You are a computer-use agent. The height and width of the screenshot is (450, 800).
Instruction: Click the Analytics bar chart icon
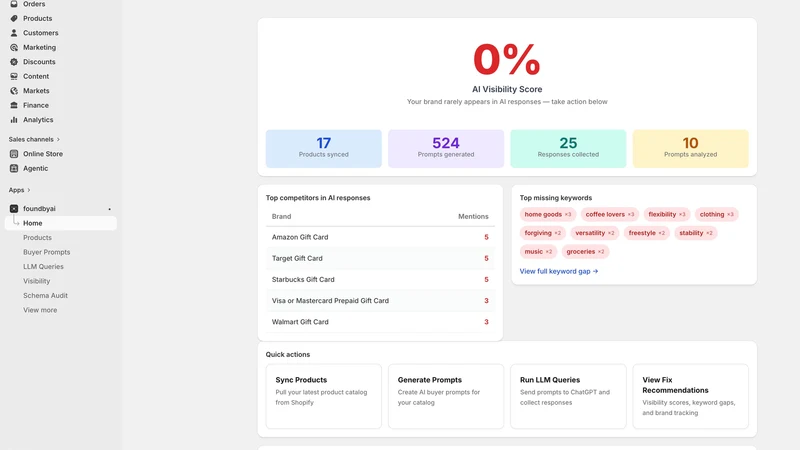click(14, 120)
